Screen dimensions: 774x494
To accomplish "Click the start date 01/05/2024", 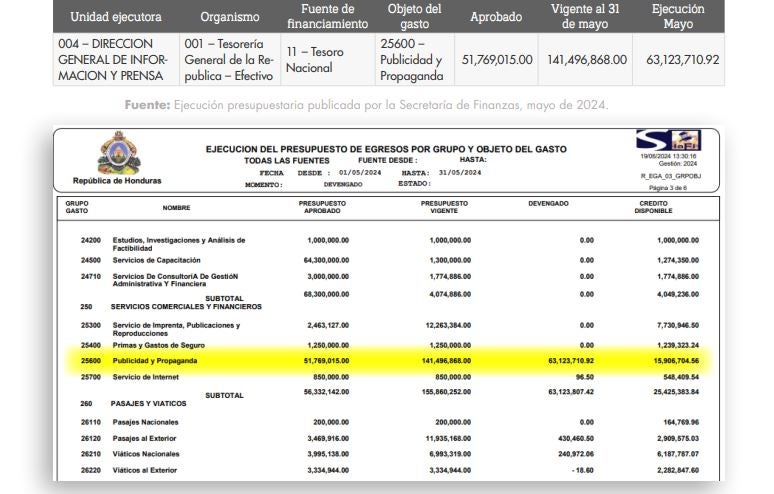I will tap(360, 173).
